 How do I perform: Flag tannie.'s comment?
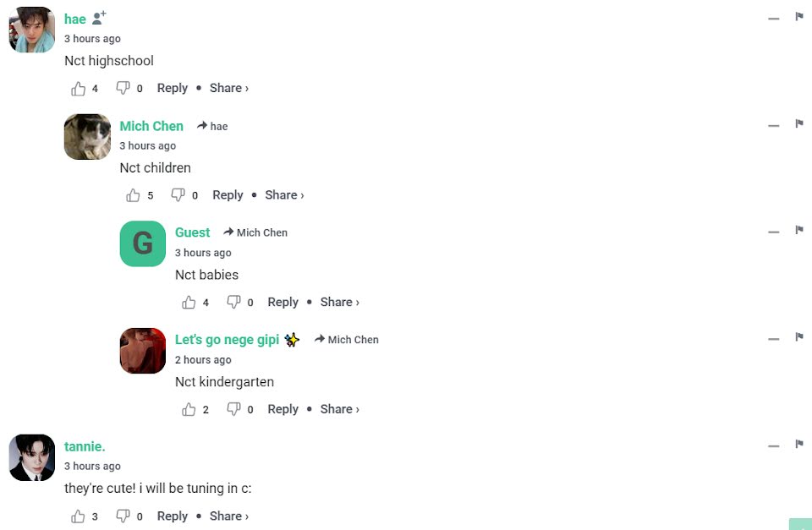(799, 445)
